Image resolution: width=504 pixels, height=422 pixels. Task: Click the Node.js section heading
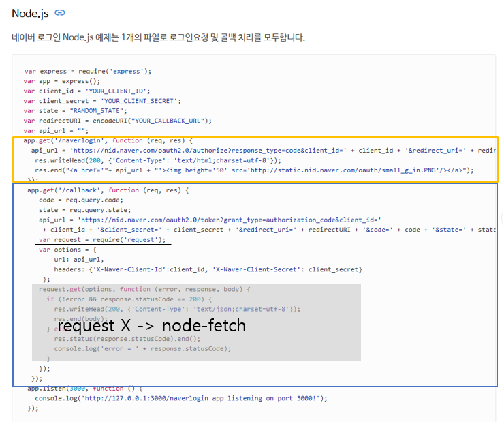click(30, 14)
